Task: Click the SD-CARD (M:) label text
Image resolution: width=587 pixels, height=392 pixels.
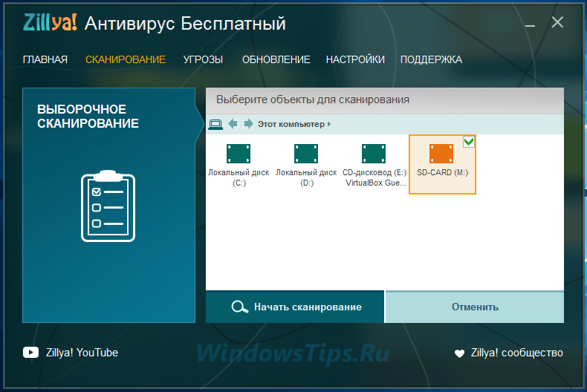Action: pos(443,172)
